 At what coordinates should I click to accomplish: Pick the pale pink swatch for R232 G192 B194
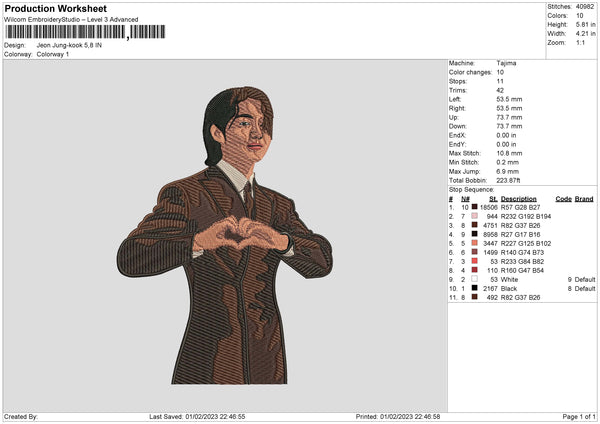click(474, 216)
